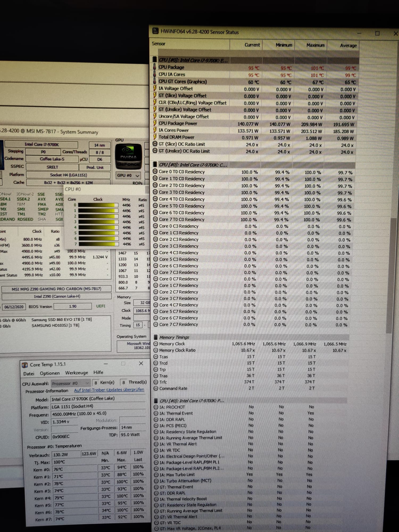Image resolution: width=399 pixels, height=532 pixels.
Task: Click the Minimum column header
Action: coord(284,45)
